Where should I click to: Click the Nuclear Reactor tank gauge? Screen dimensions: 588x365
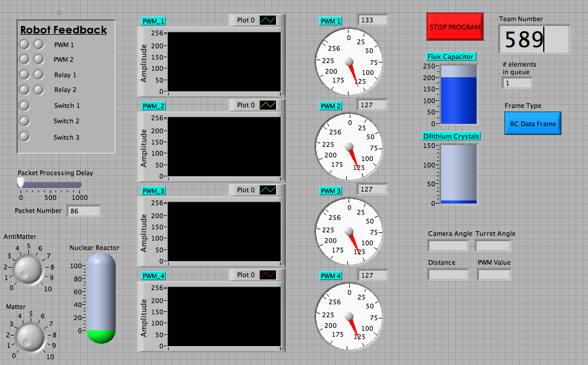pos(101,298)
